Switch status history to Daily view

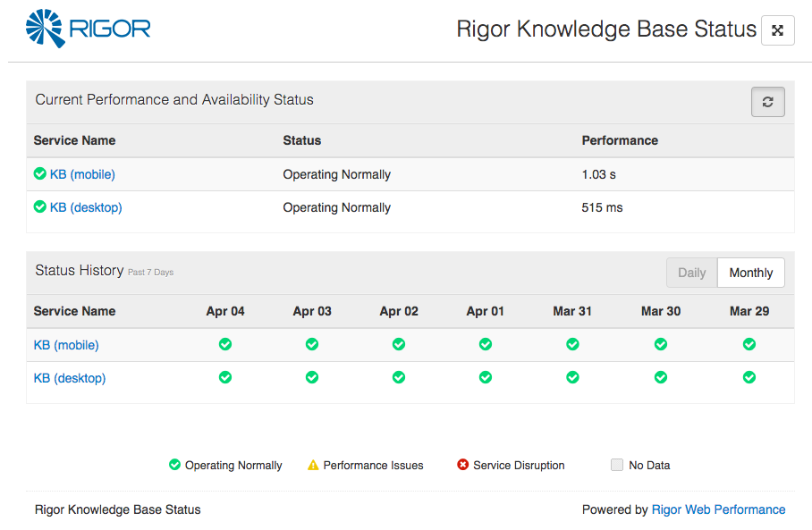(x=692, y=273)
